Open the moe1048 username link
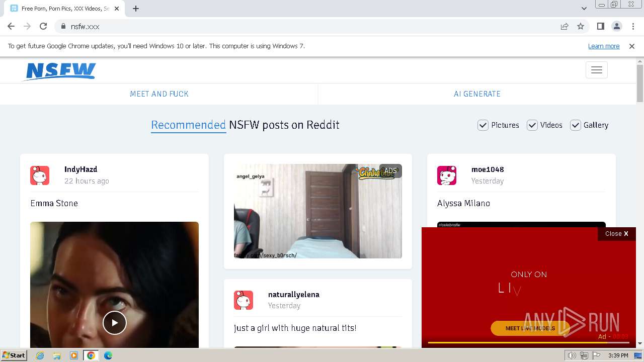The width and height of the screenshot is (644, 362). [488, 169]
